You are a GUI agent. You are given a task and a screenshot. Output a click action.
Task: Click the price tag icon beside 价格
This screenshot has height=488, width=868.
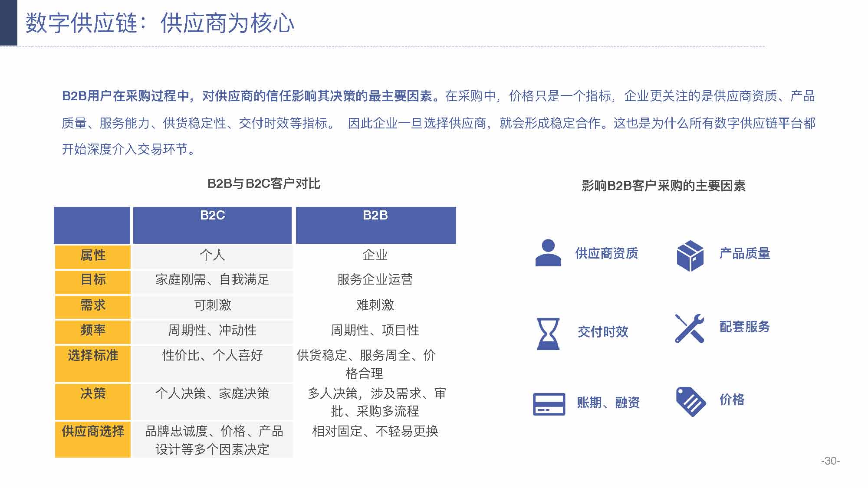coord(691,402)
